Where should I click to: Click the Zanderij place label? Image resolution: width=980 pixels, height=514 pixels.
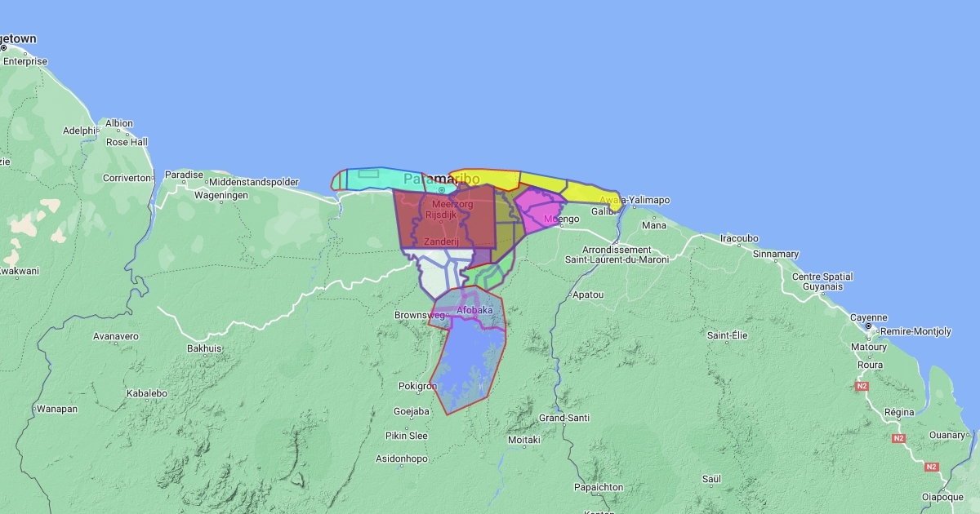[441, 242]
